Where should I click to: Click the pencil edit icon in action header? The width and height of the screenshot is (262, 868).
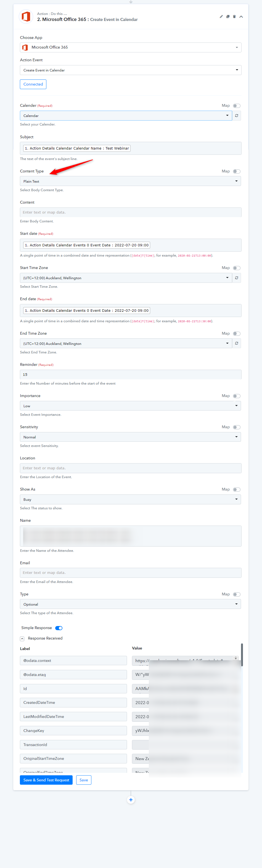click(221, 17)
